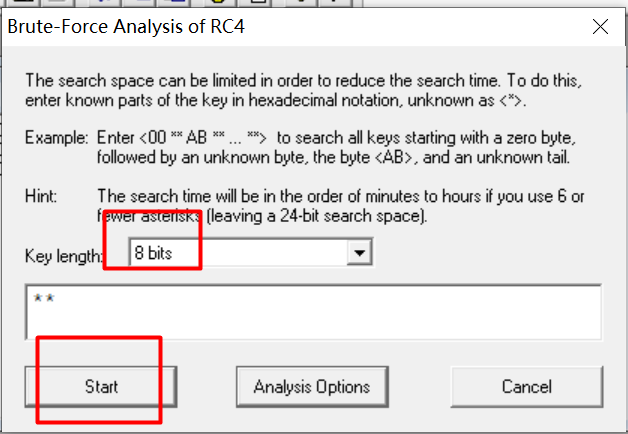This screenshot has height=434, width=628.
Task: Click the white rectangle toolbar icon at top
Action: (x=258, y=2)
